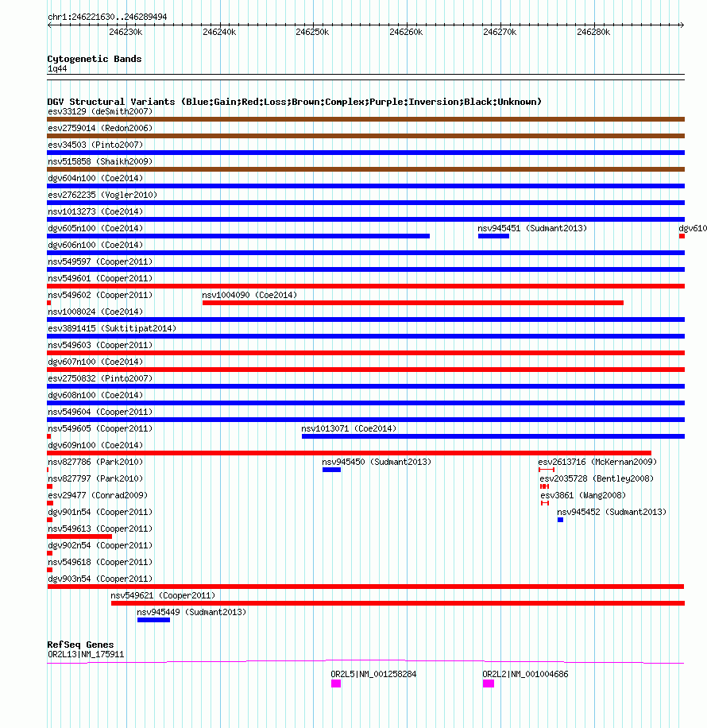This screenshot has height=728, width=707.
Task: Click nsv549601 (Cooper2011) label
Action: tap(100, 279)
